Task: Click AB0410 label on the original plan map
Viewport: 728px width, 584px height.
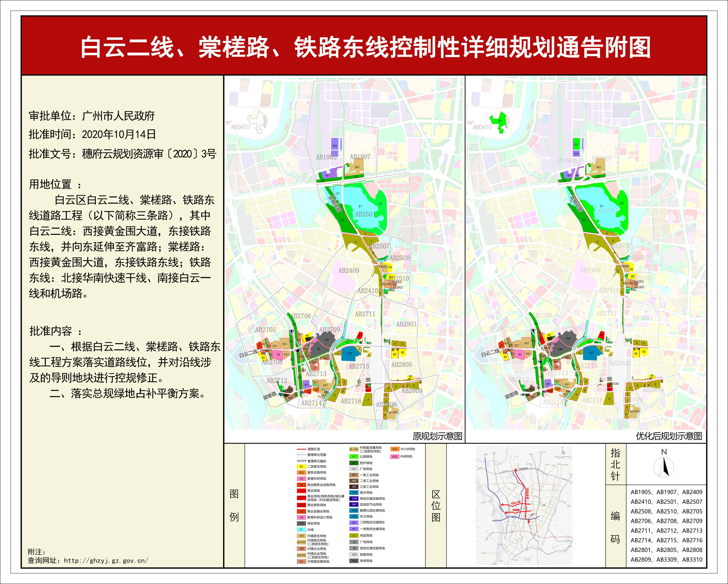Action: click(x=240, y=127)
